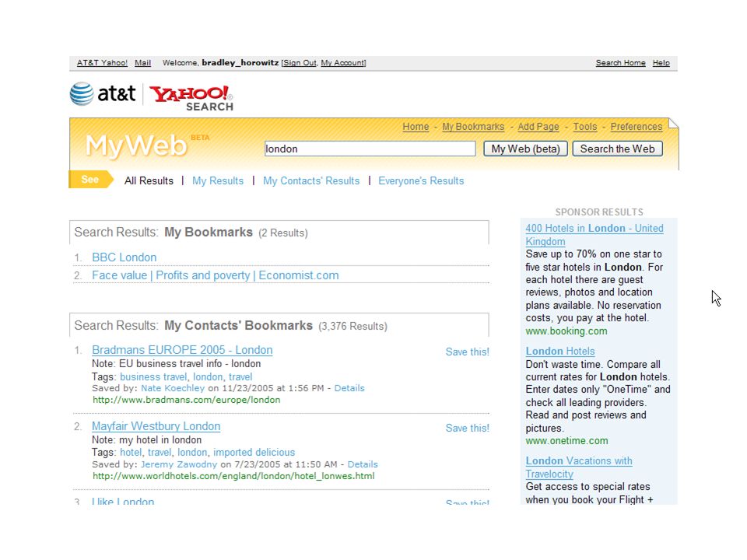Viewport: 747px width, 560px height.
Task: Open Face value Economist.com bookmark
Action: tap(216, 275)
